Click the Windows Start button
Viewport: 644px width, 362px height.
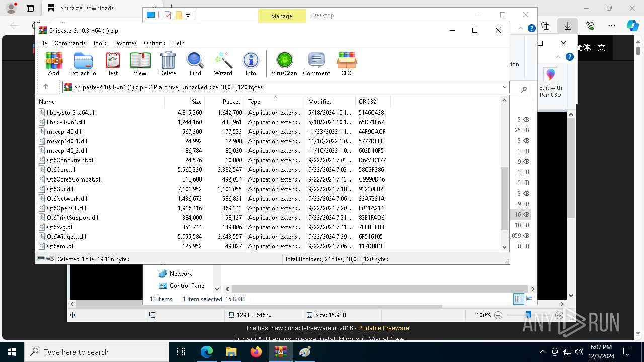tap(12, 352)
